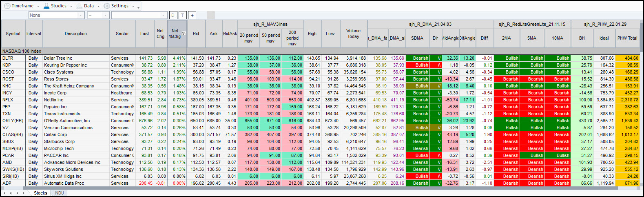Switch to the INDU sheet tab
Image resolution: width=644 pixels, height=197 pixels.
click(x=59, y=193)
